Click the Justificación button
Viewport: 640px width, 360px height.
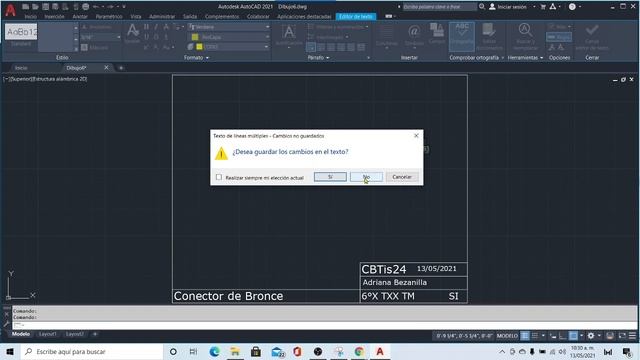click(289, 36)
